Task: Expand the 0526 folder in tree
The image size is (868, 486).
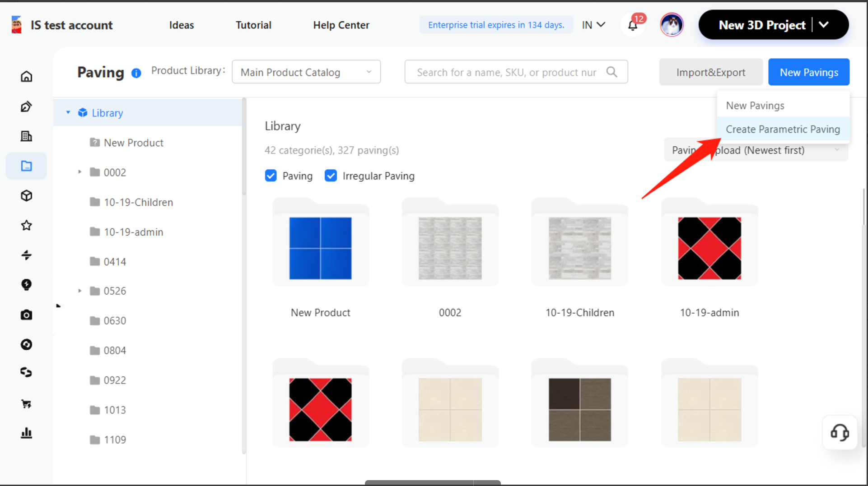Action: (80, 291)
